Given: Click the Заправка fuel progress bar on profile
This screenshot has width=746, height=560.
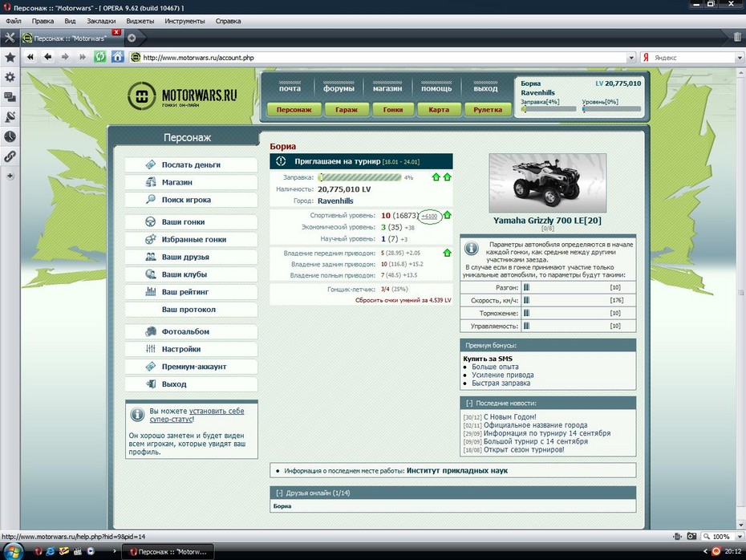Looking at the screenshot, I should (x=360, y=177).
